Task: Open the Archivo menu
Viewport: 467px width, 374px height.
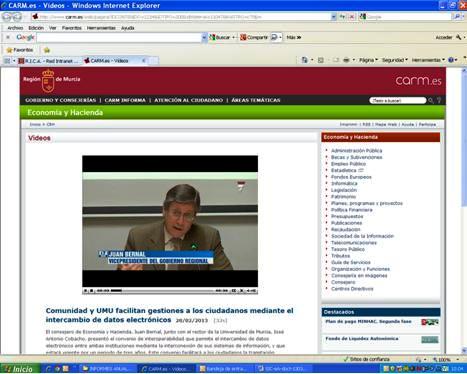Action: (15, 28)
